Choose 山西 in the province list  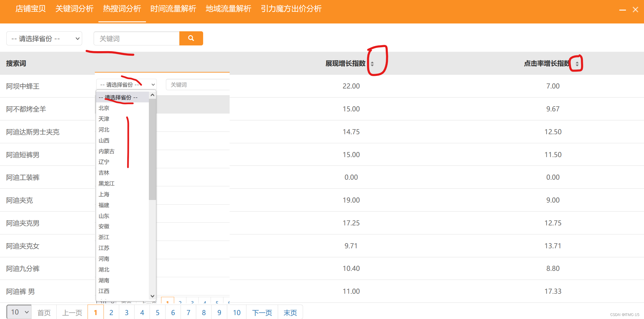coord(104,141)
